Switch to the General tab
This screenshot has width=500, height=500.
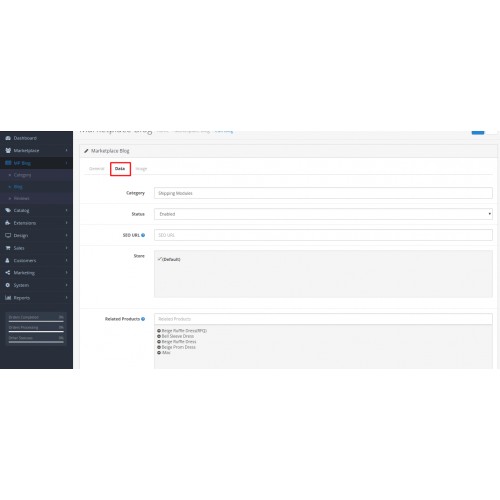pos(97,169)
